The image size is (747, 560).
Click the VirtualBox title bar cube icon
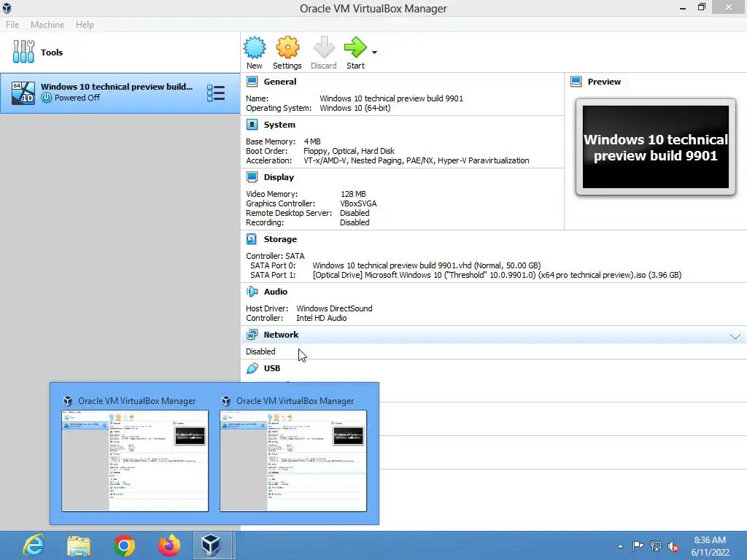[7, 8]
